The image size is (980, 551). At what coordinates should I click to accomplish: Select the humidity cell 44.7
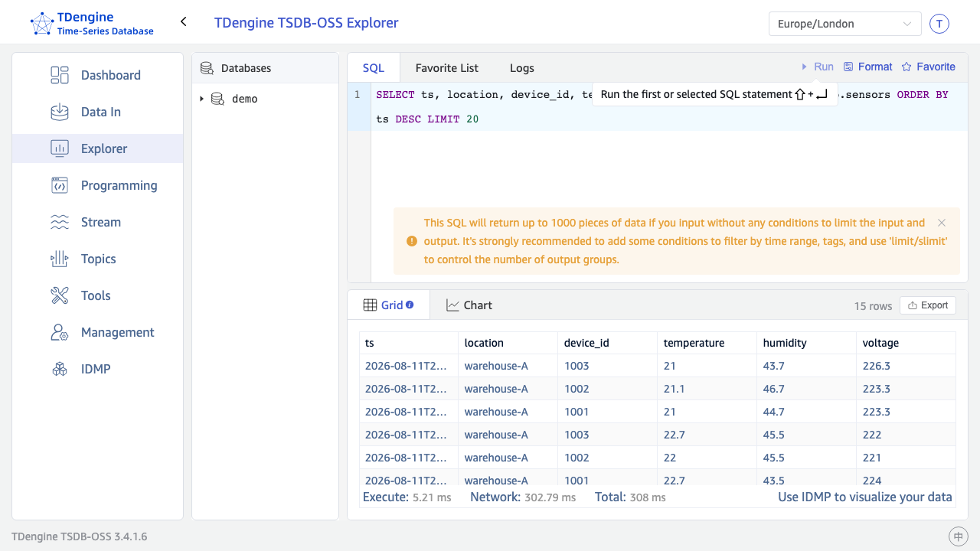(x=807, y=412)
